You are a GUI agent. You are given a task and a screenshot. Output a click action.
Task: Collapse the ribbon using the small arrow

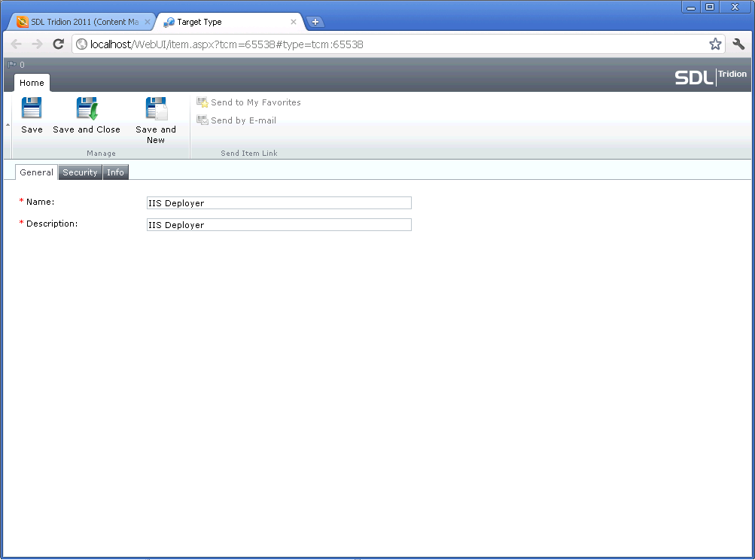pos(8,125)
